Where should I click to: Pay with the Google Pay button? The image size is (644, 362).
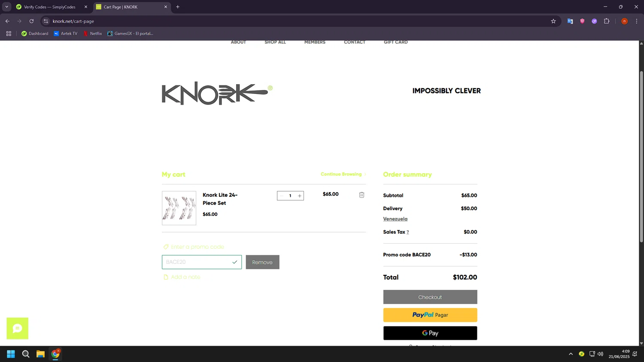(x=430, y=333)
